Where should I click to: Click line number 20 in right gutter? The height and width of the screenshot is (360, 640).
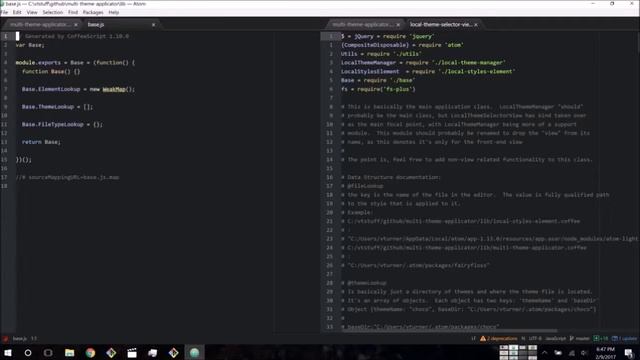pyautogui.click(x=329, y=212)
